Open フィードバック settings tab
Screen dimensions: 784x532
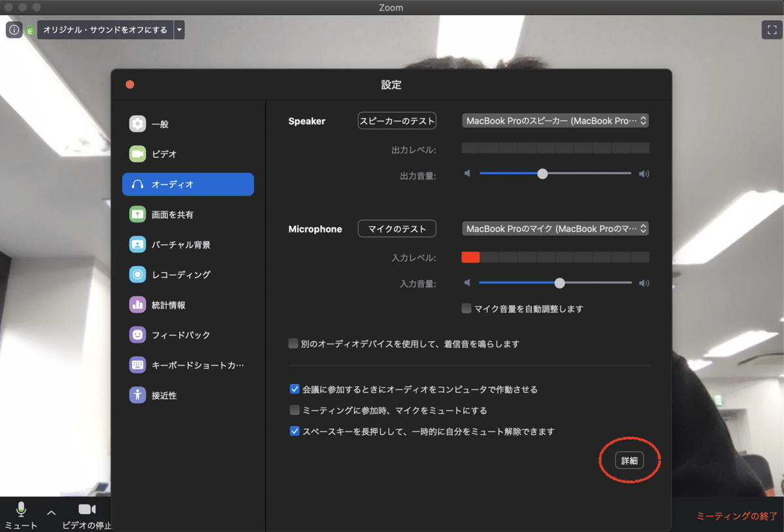(188, 335)
